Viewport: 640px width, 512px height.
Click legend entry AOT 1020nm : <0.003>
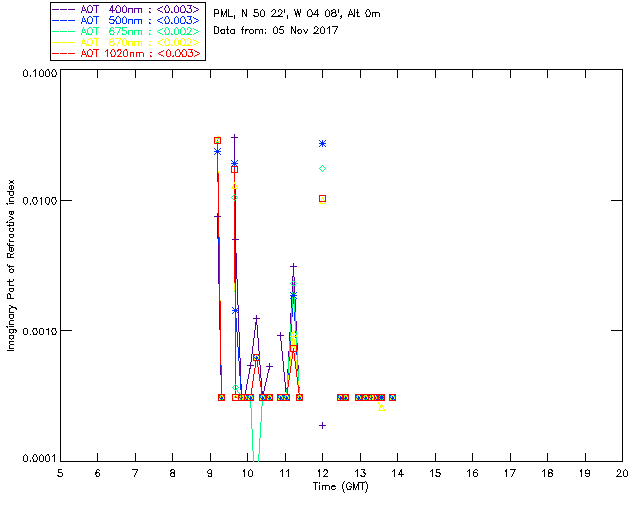pyautogui.click(x=127, y=53)
